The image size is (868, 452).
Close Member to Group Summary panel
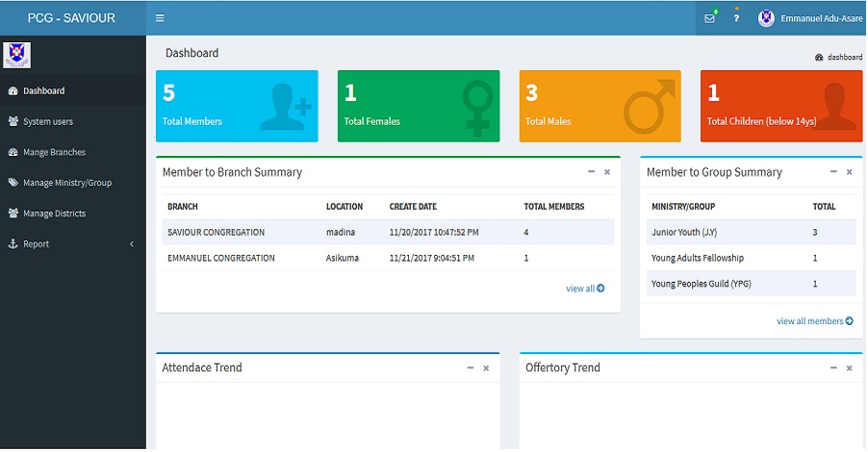coord(849,172)
